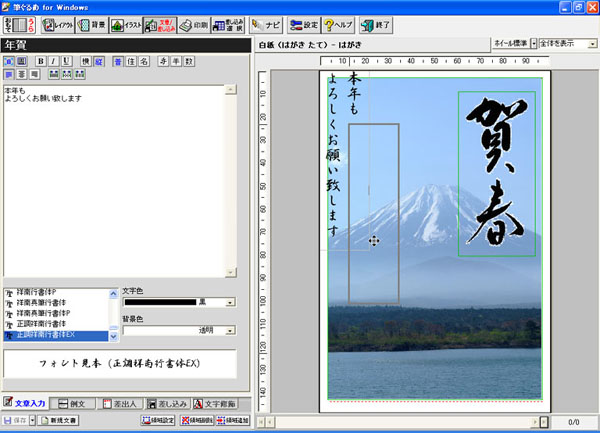Switch to the 差出人 tab
The image size is (600, 433).
click(x=117, y=403)
